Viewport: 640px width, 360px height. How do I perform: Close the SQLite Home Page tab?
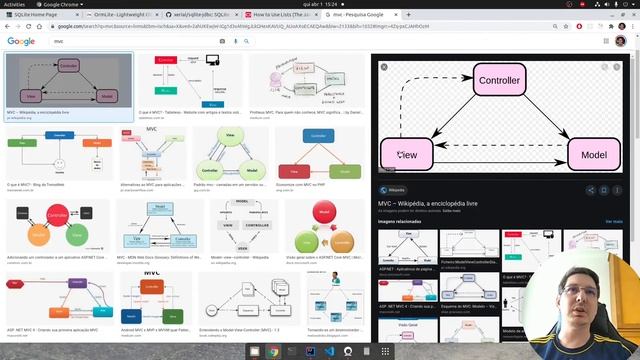click(x=77, y=14)
